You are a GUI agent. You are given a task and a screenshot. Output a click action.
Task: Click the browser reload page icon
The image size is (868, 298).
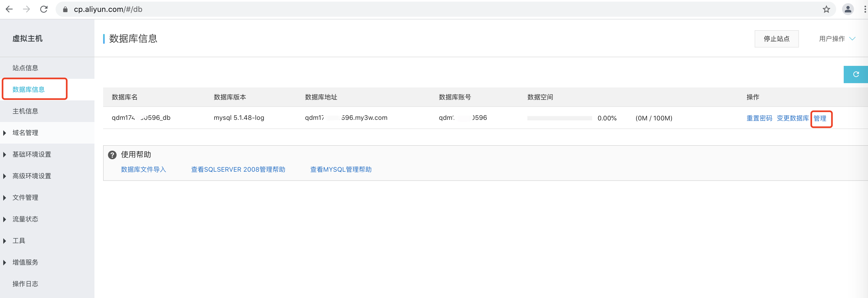click(44, 9)
